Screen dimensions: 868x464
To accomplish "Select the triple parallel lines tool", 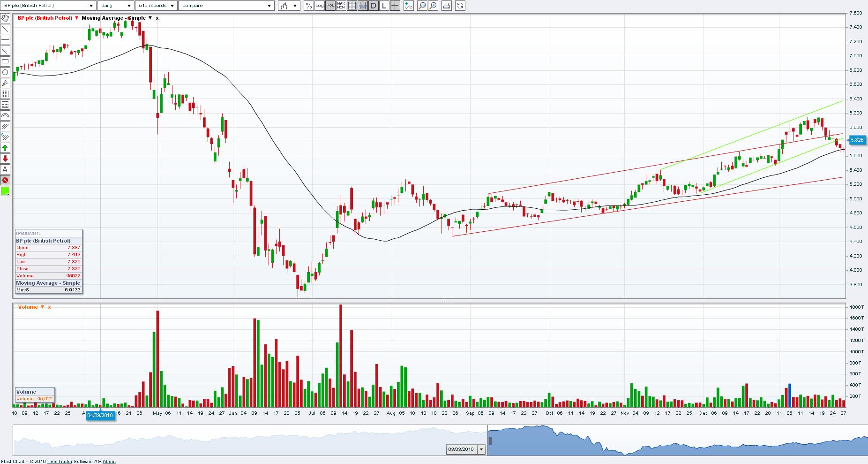I will coord(5,126).
